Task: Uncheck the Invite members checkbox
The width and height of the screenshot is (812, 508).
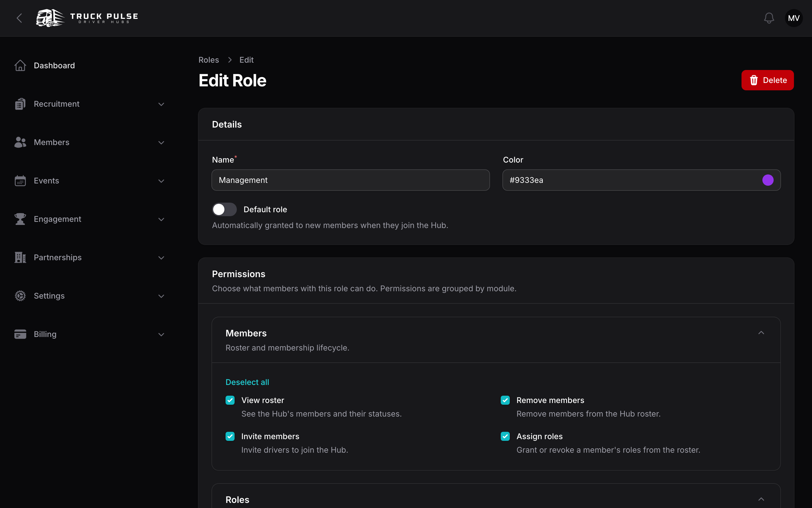Action: [x=230, y=436]
